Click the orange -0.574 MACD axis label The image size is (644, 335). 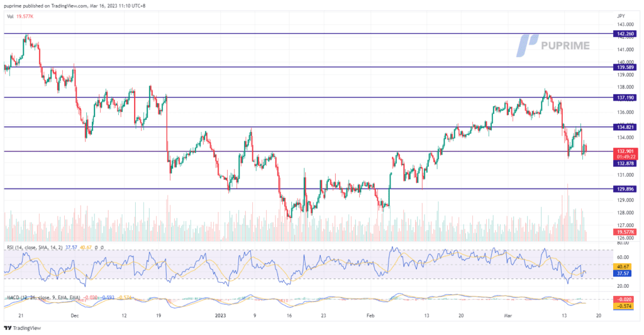tap(625, 306)
